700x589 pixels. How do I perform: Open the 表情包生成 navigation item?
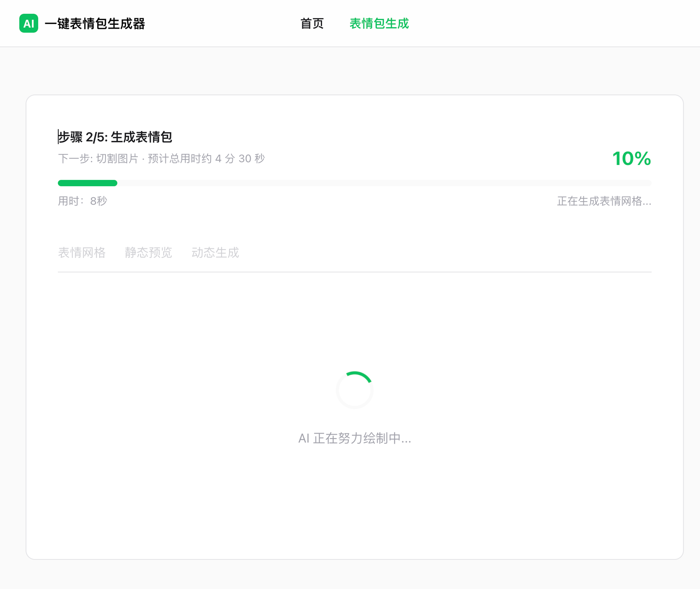click(379, 24)
